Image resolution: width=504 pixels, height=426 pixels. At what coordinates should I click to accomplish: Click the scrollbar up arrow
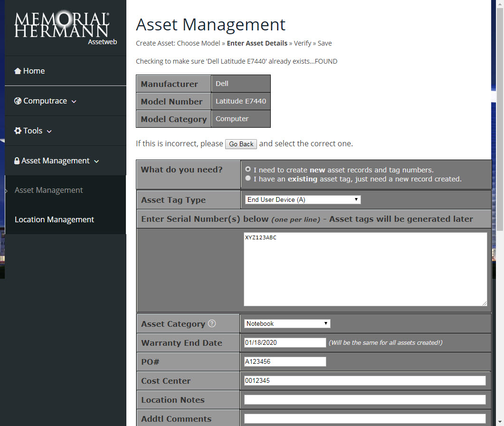500,3
